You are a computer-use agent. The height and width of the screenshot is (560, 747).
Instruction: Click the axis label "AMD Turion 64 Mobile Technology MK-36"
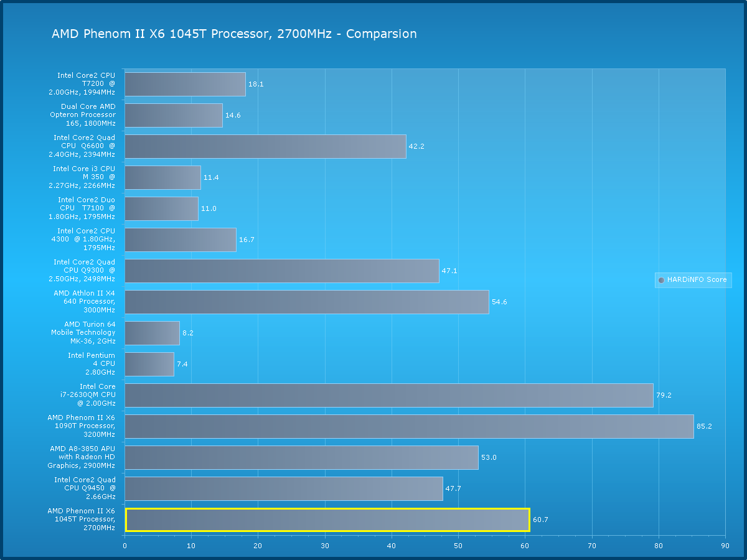[83, 333]
